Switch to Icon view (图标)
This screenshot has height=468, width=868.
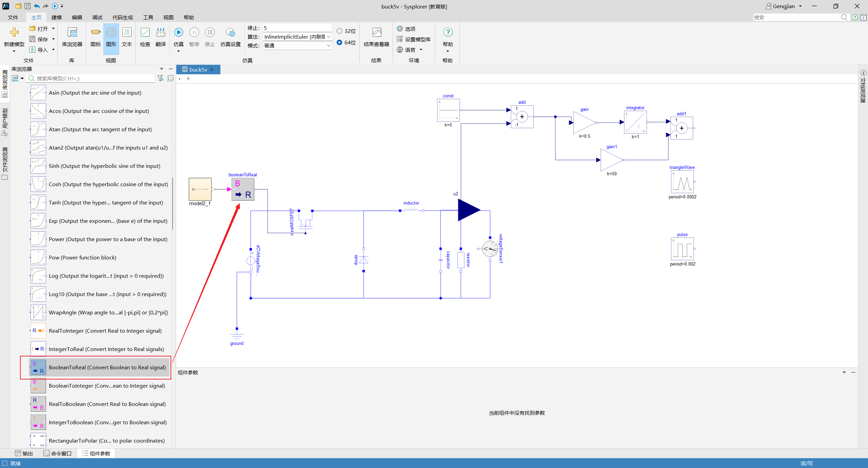tap(96, 37)
